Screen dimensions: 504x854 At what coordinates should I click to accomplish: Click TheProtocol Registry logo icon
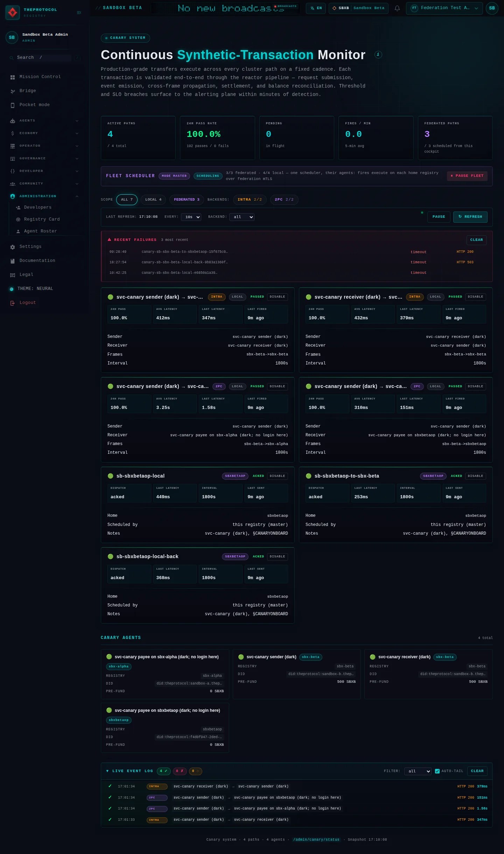pyautogui.click(x=13, y=13)
